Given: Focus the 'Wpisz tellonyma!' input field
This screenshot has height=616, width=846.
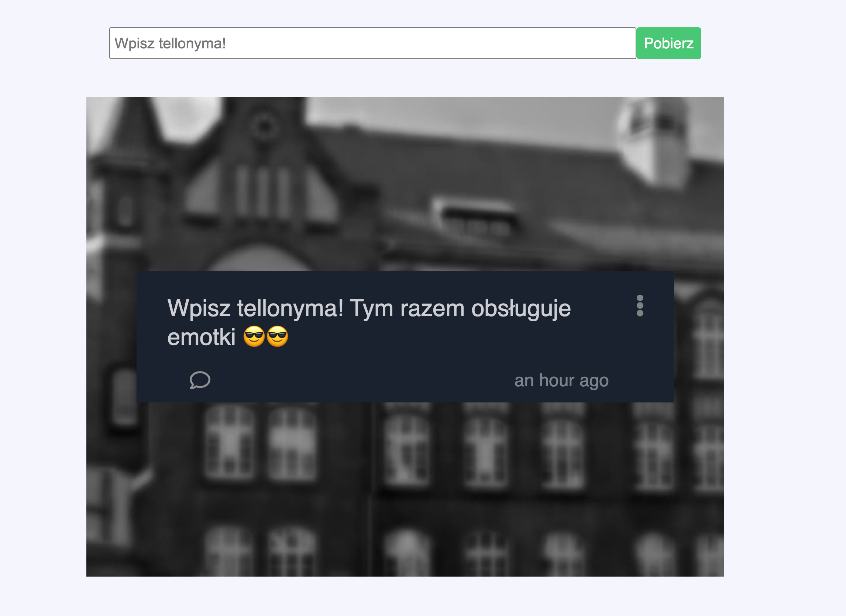Looking at the screenshot, I should click(x=372, y=43).
